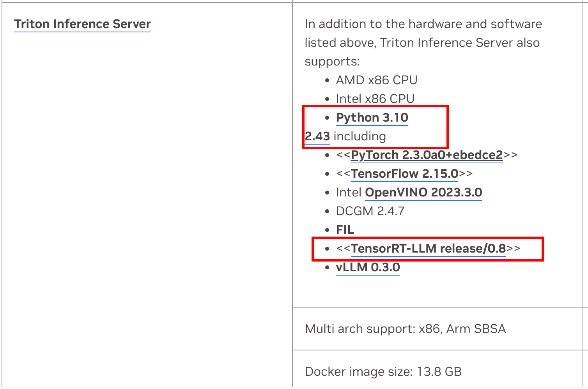Click the word "Intel" before OpenVINO link

coord(349,193)
